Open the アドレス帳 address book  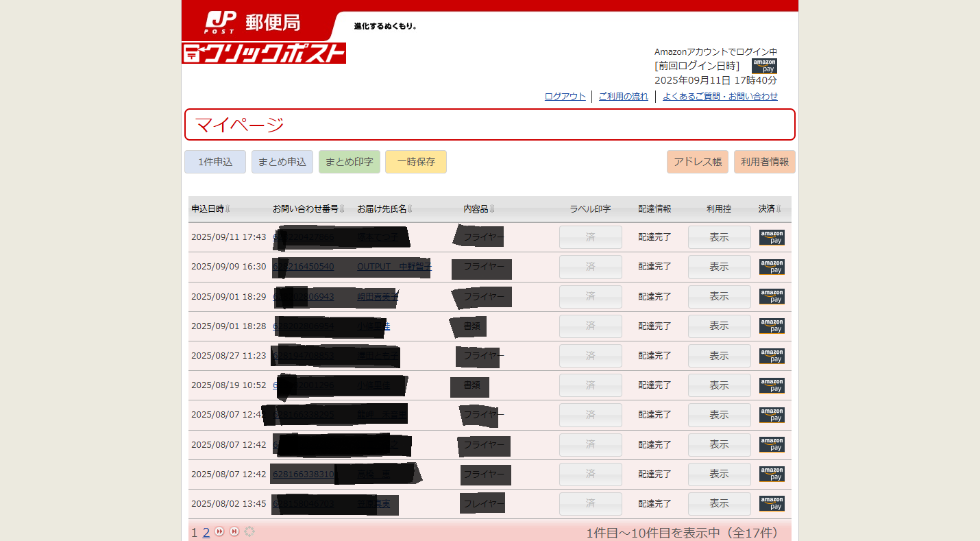(697, 162)
